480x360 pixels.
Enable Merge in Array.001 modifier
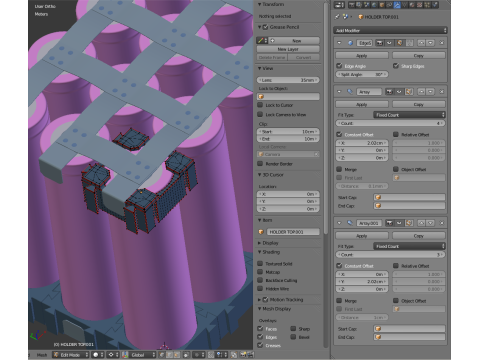click(339, 300)
